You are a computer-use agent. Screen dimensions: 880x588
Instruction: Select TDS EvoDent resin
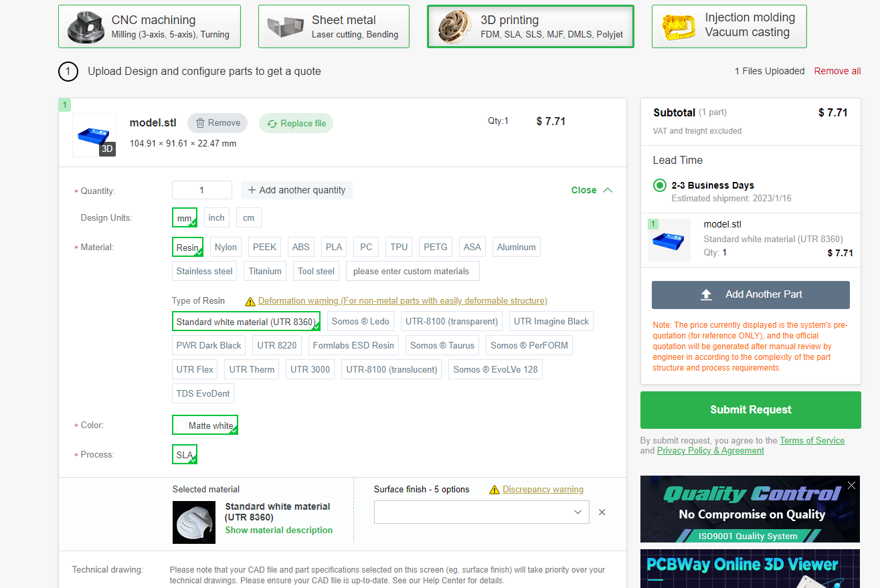tap(203, 394)
